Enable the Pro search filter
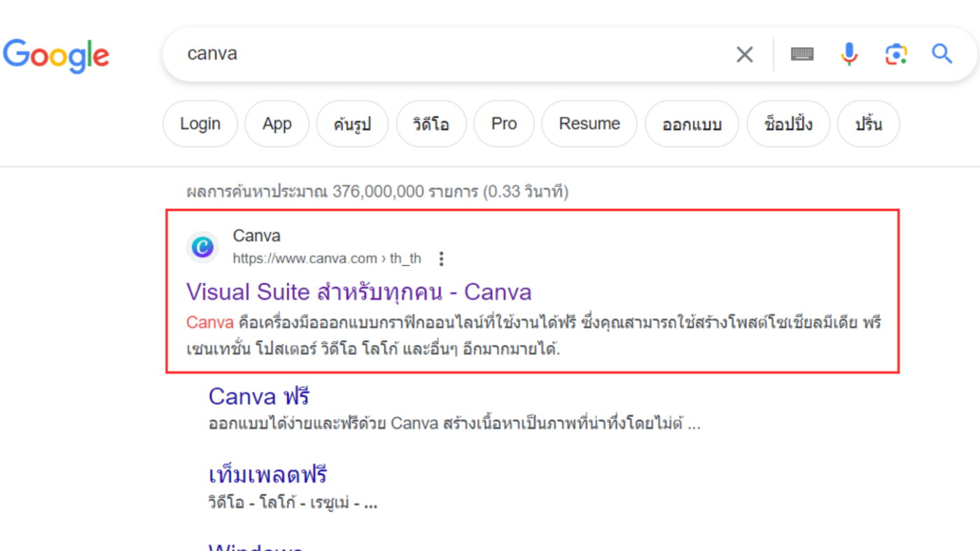 [503, 123]
